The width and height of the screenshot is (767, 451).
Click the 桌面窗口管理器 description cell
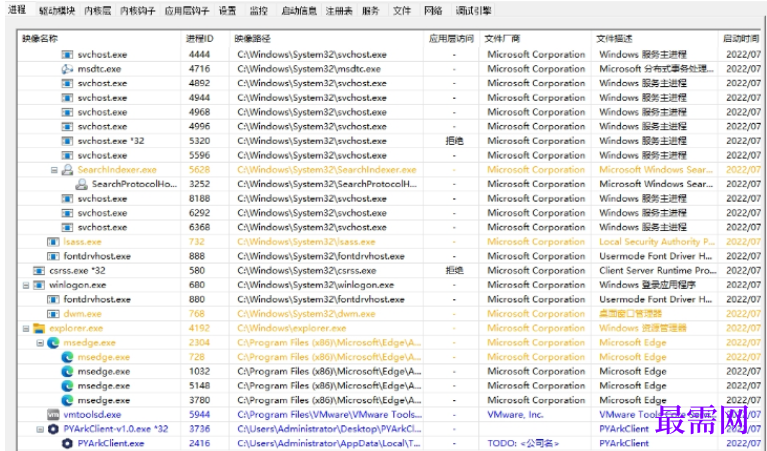click(x=631, y=314)
